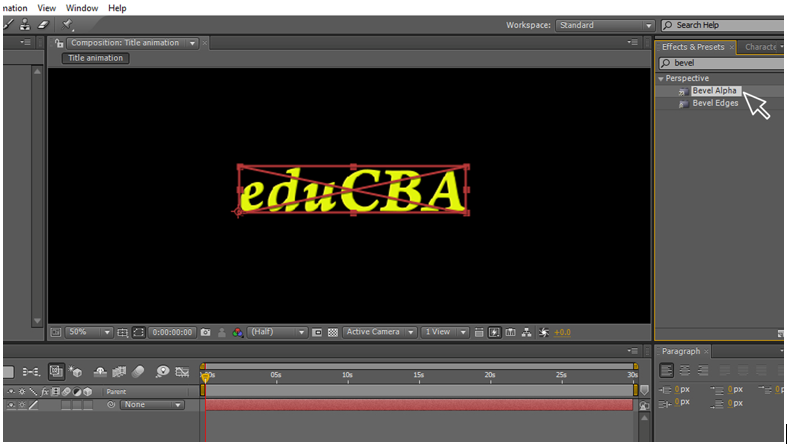Open the grid and guide options icon

pos(122,332)
